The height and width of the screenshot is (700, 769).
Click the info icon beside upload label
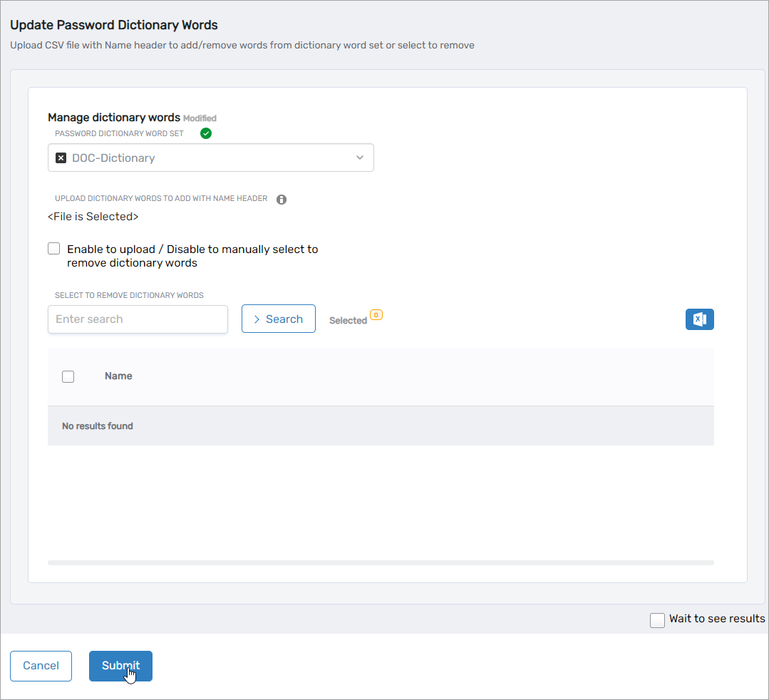coord(282,200)
